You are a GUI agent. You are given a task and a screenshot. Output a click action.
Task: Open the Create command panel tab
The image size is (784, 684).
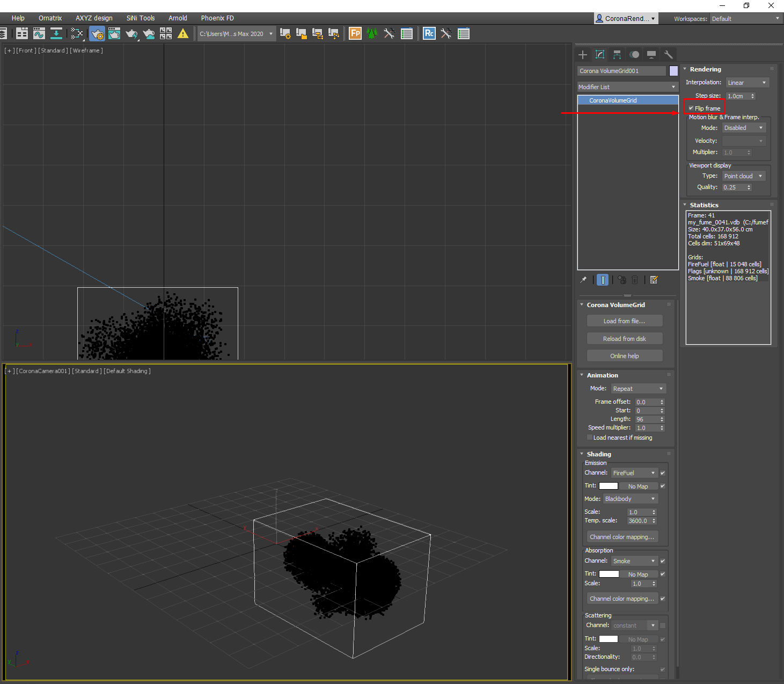pyautogui.click(x=583, y=55)
